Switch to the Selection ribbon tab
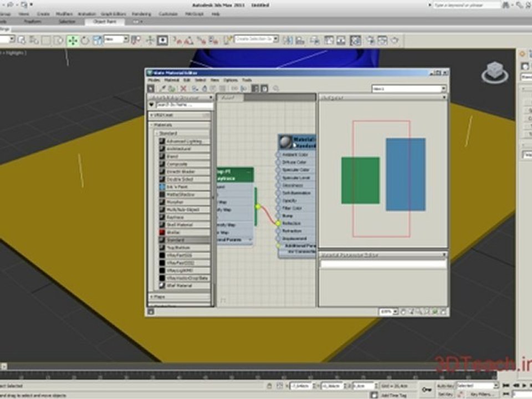 pos(67,22)
